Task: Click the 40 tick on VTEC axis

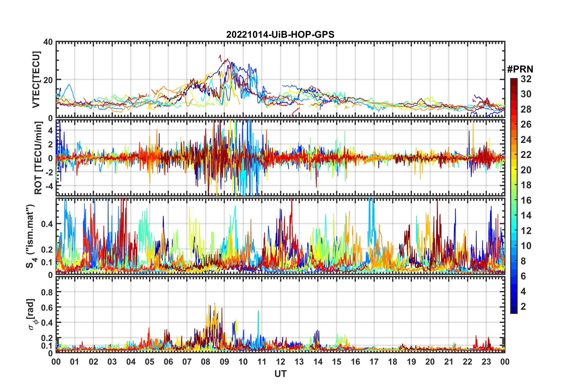Action: [48, 42]
